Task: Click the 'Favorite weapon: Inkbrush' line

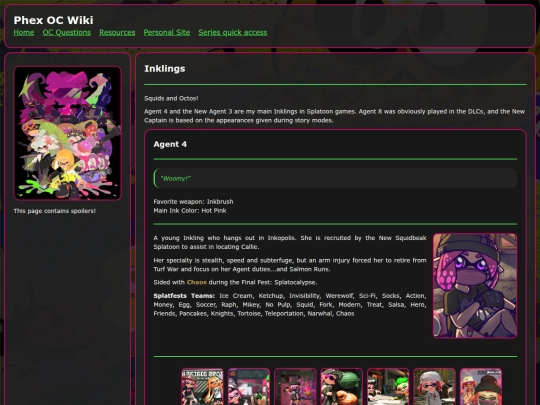Action: tap(193, 201)
